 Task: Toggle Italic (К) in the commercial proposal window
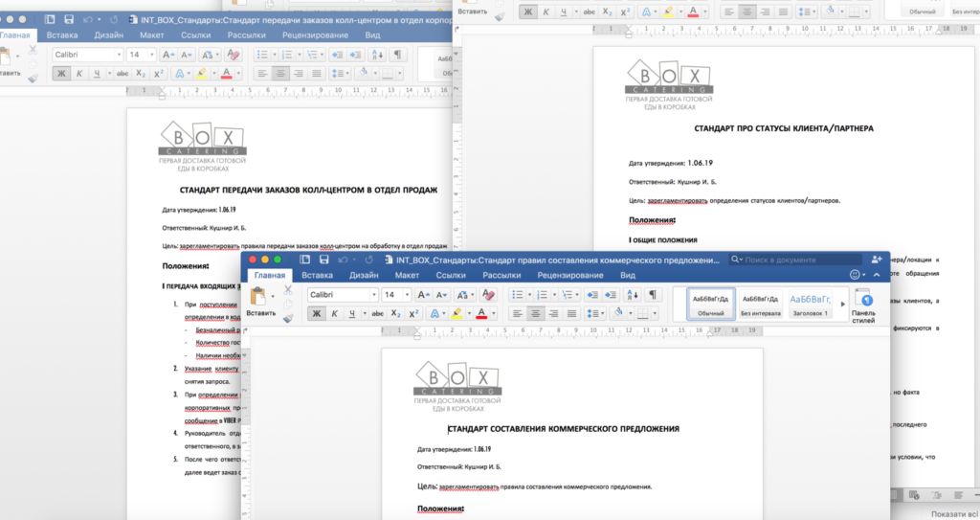(x=334, y=313)
